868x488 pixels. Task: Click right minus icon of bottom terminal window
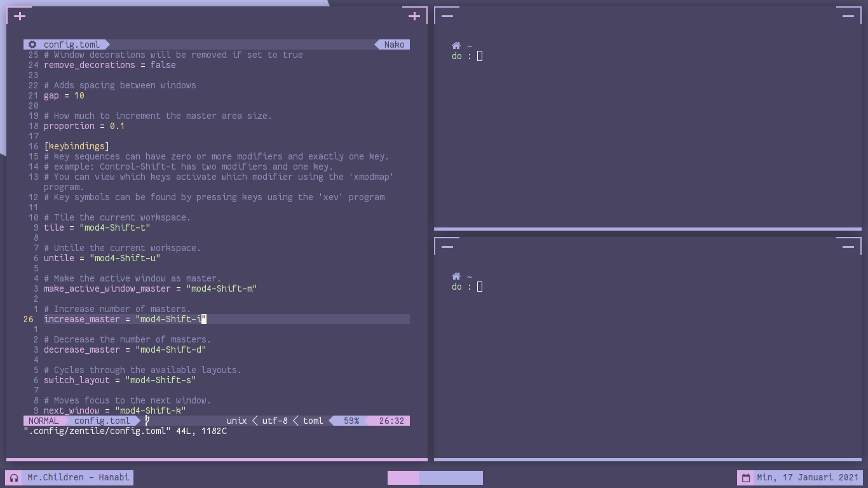[848, 247]
